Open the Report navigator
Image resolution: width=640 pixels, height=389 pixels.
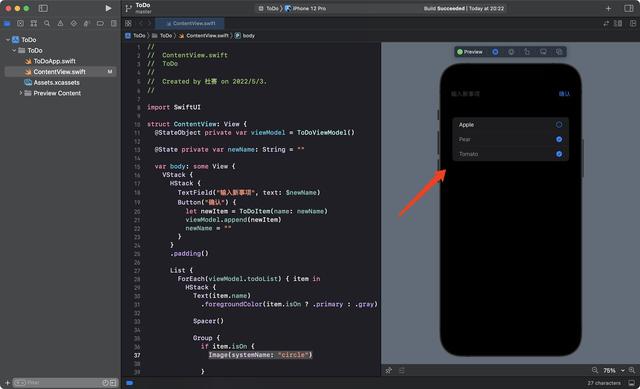click(113, 24)
